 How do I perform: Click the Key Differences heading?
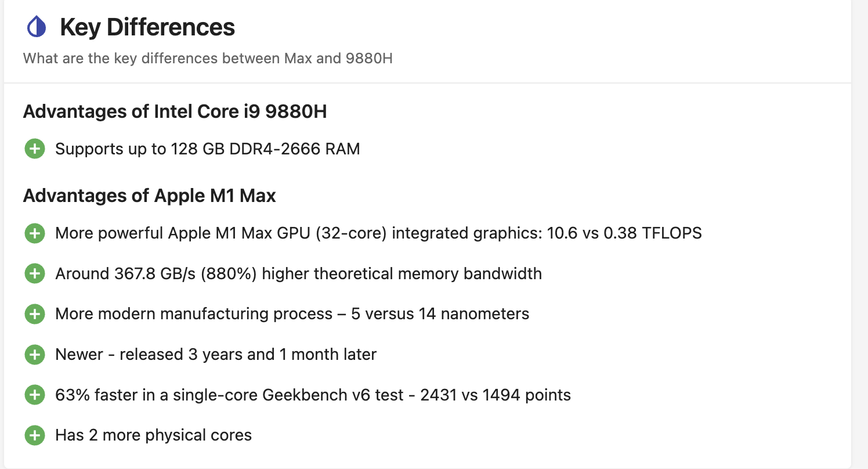[x=147, y=27]
